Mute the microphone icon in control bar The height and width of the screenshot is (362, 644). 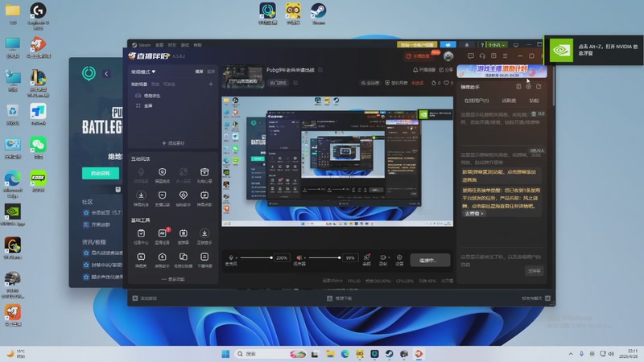click(231, 257)
